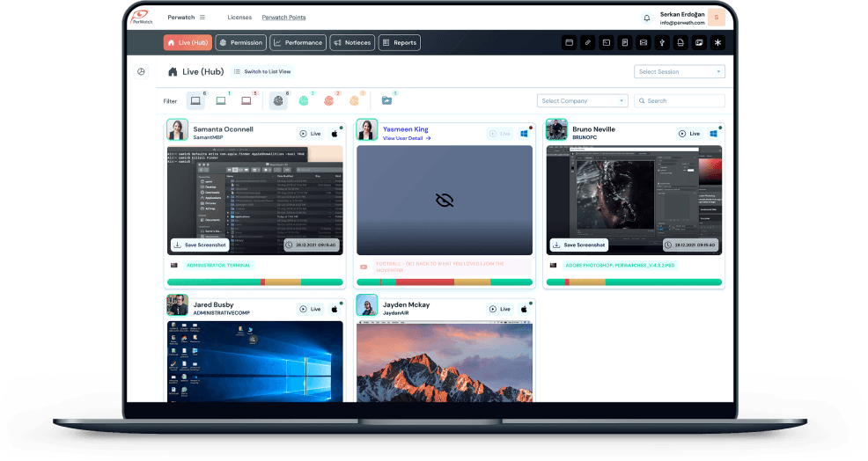Expand the Select Company dropdown

(583, 100)
